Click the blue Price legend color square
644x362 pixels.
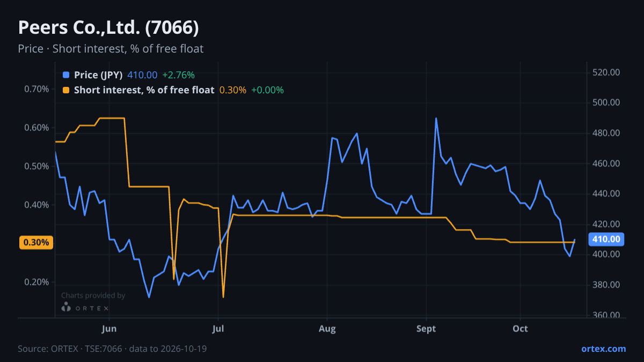[66, 75]
